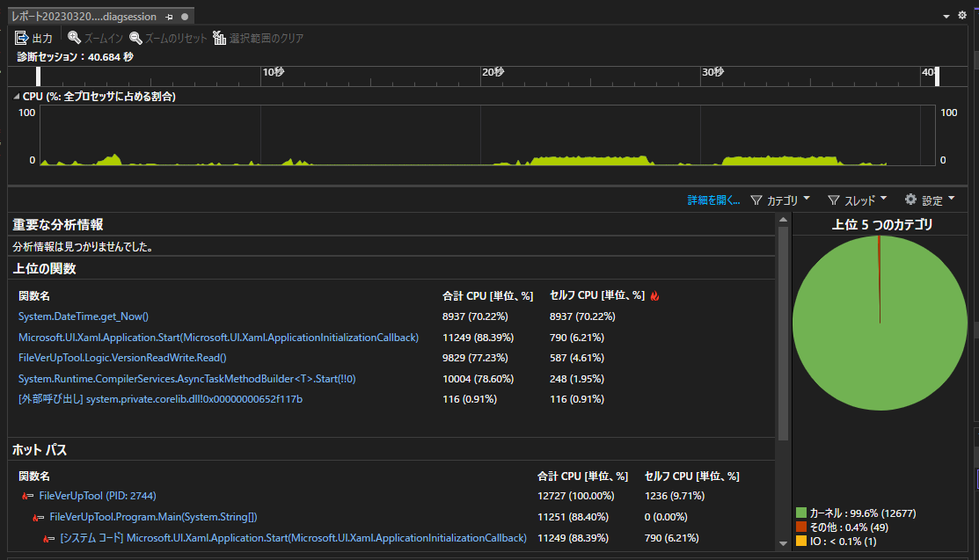
Task: Click the ズームのリセット magnifier icon
Action: tap(135, 38)
